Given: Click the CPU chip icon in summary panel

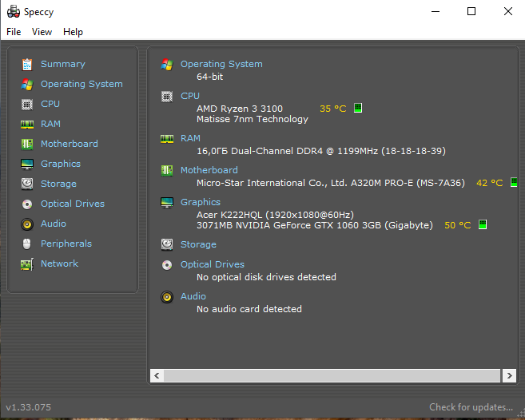Looking at the screenshot, I should pyautogui.click(x=167, y=97).
